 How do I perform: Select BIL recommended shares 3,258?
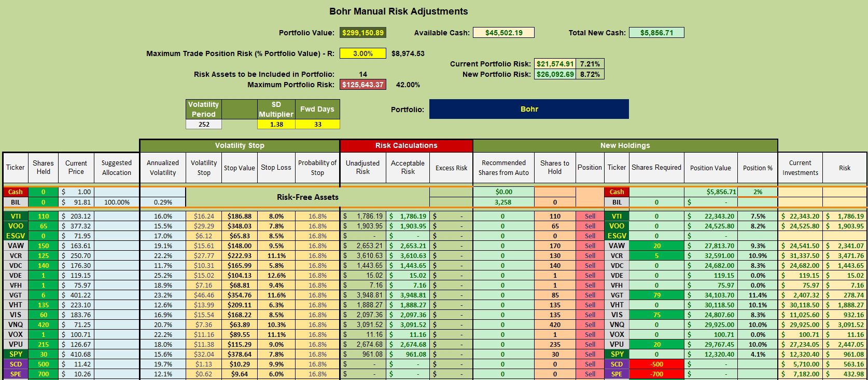[x=503, y=202]
